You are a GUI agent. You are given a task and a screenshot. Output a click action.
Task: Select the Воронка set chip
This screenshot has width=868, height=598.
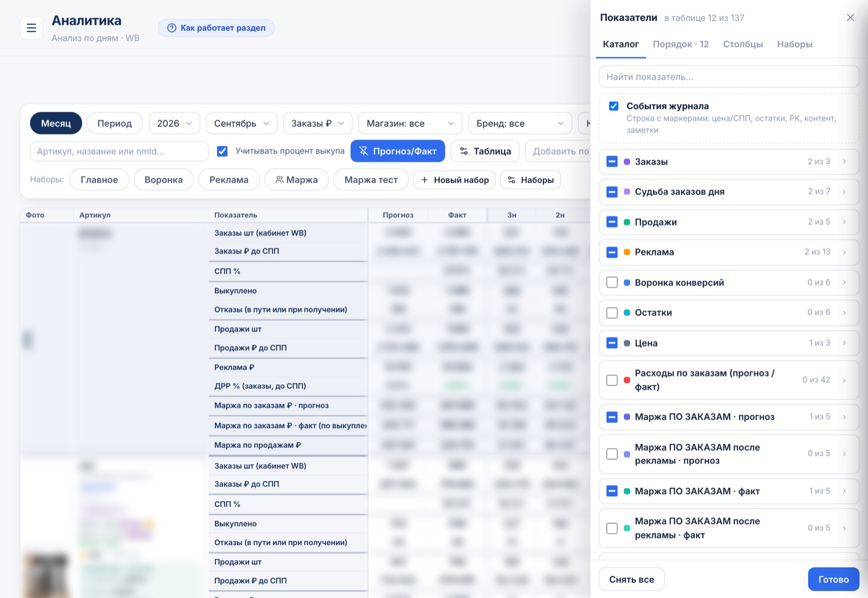[163, 180]
